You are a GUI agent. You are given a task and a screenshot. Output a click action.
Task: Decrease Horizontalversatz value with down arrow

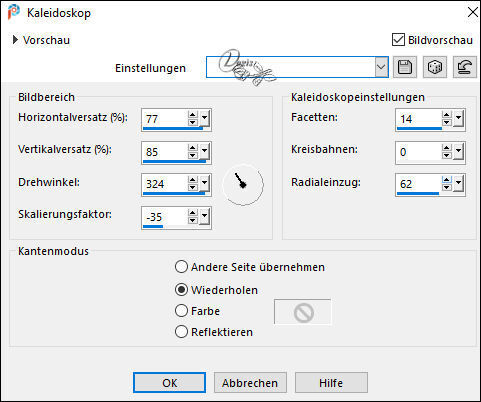pyautogui.click(x=192, y=122)
